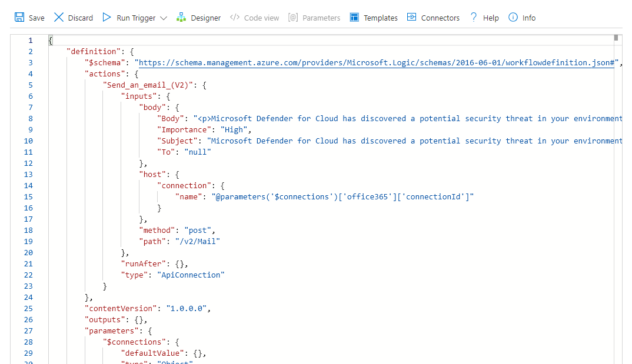
Task: Expand the Run Trigger dropdown chevron
Action: [x=164, y=18]
